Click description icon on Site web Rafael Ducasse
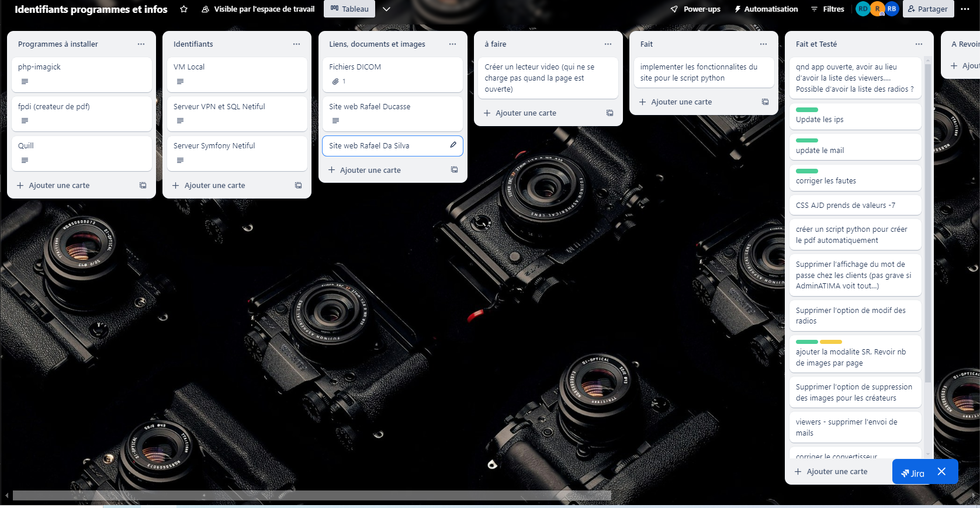The width and height of the screenshot is (980, 508). [335, 121]
